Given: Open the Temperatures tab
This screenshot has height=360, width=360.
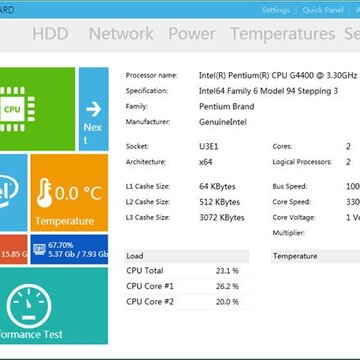Looking at the screenshot, I should [283, 34].
